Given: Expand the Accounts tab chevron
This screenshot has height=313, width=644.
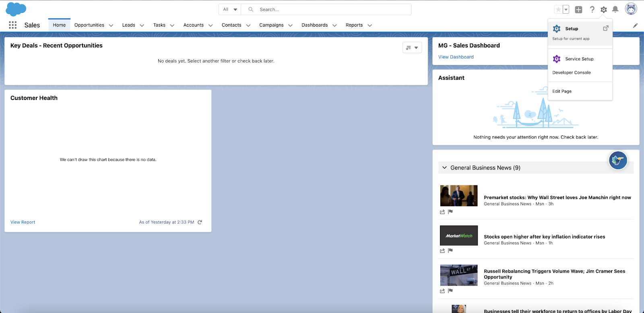Looking at the screenshot, I should (211, 25).
